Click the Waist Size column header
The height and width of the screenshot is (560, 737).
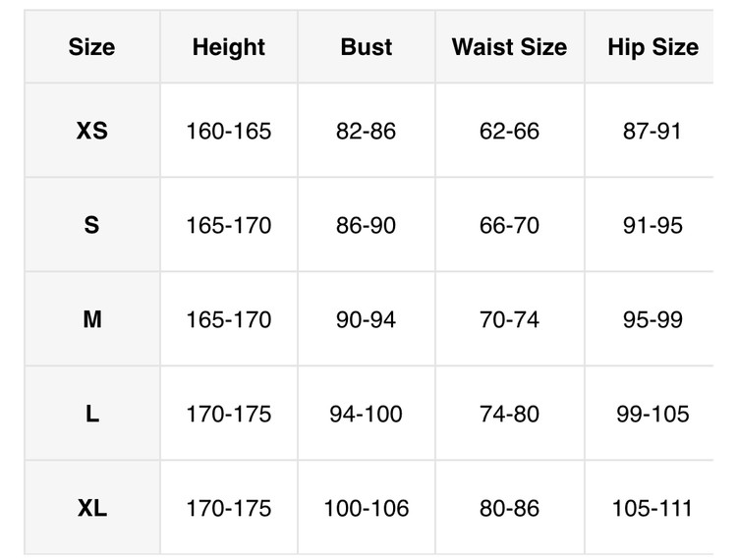pos(509,47)
